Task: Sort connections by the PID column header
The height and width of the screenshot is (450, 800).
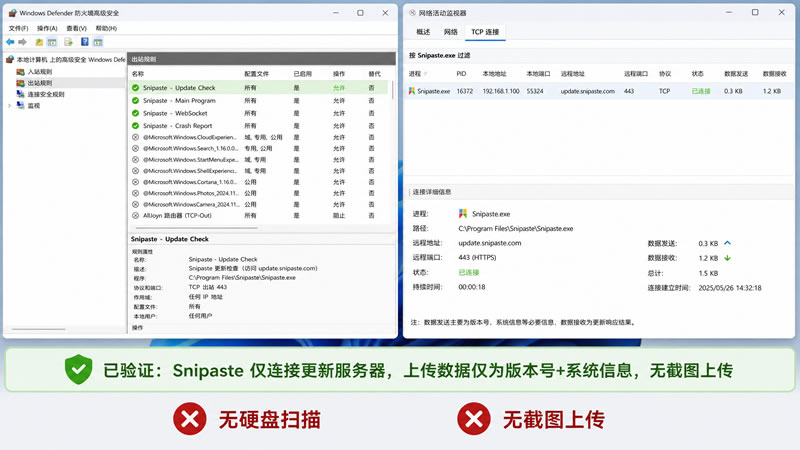Action: click(461, 74)
